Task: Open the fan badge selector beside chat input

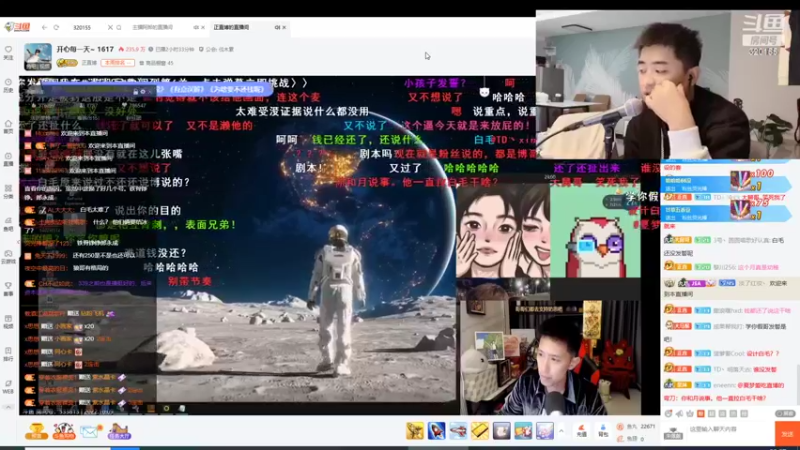Action: pos(673,433)
